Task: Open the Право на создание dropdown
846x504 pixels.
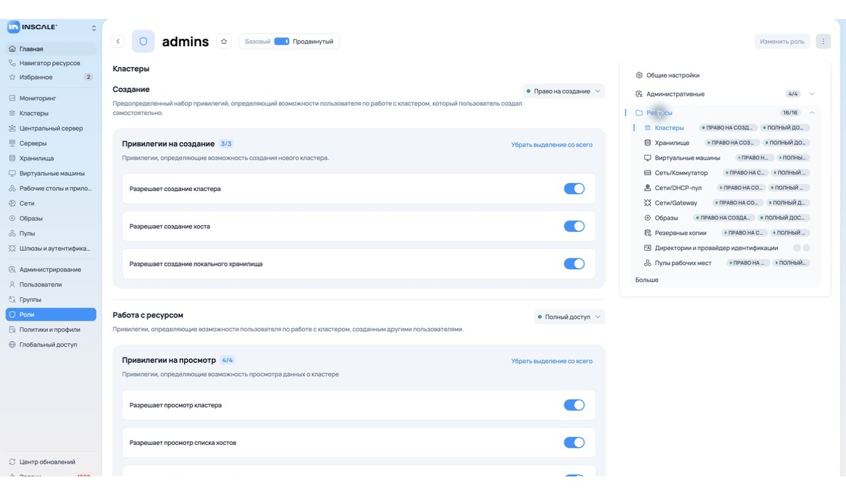Action: 564,91
